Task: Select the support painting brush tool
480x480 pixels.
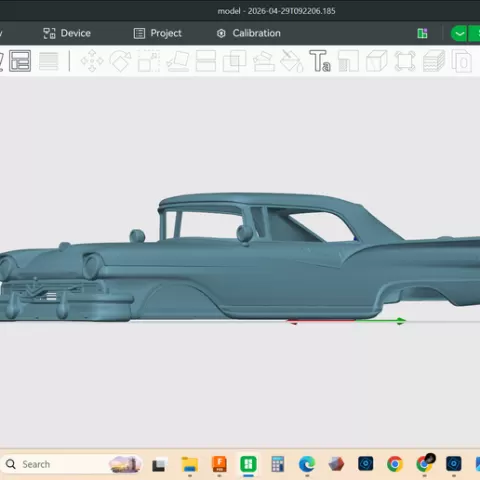Action: tap(264, 61)
